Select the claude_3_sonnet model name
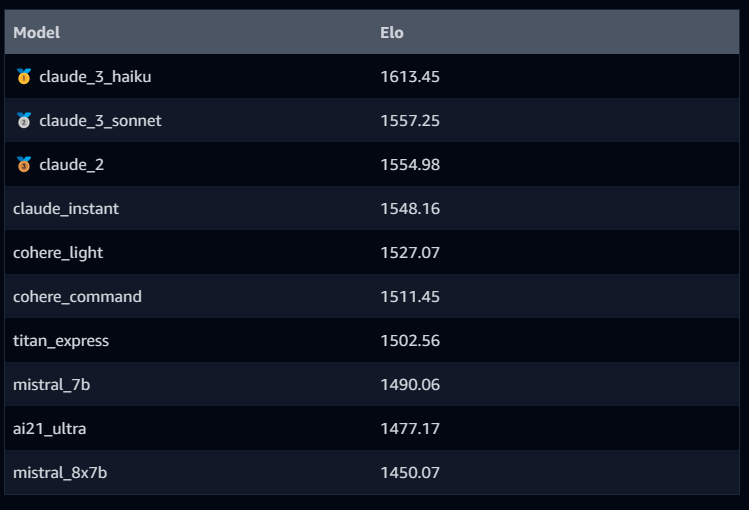The height and width of the screenshot is (510, 749). pyautogui.click(x=100, y=121)
